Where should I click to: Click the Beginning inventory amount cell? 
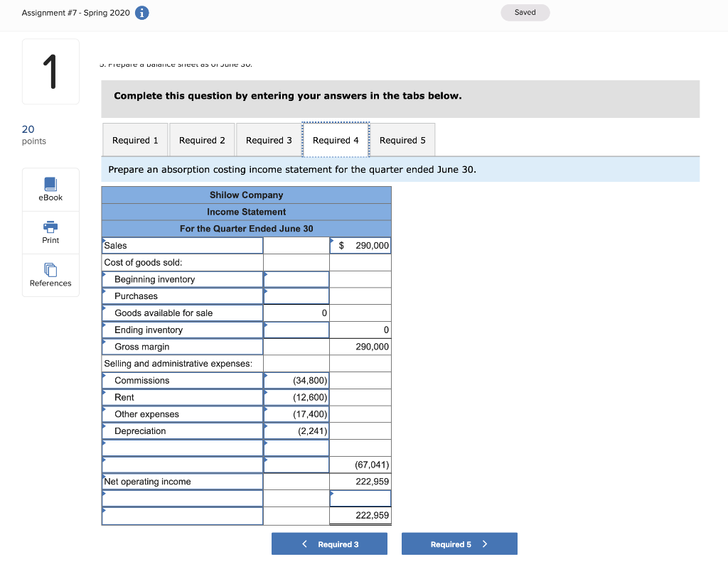(x=296, y=279)
